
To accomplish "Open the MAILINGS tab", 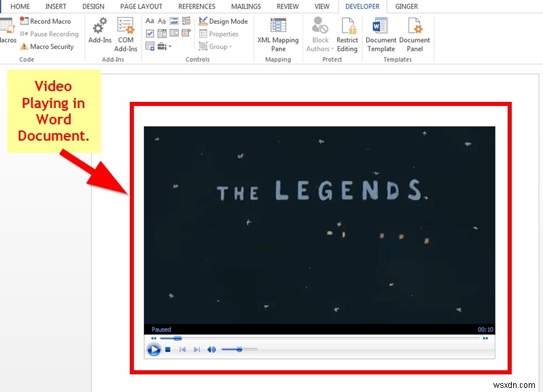I will point(246,6).
